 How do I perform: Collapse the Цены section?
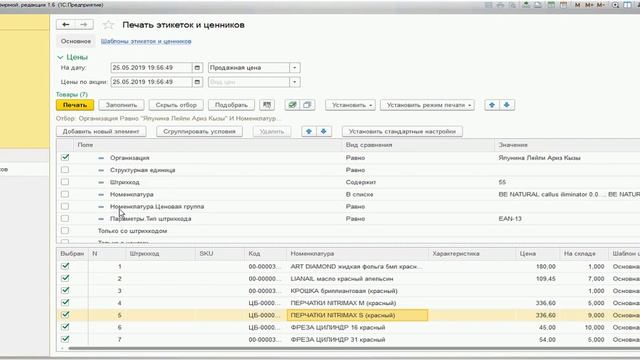(60, 57)
